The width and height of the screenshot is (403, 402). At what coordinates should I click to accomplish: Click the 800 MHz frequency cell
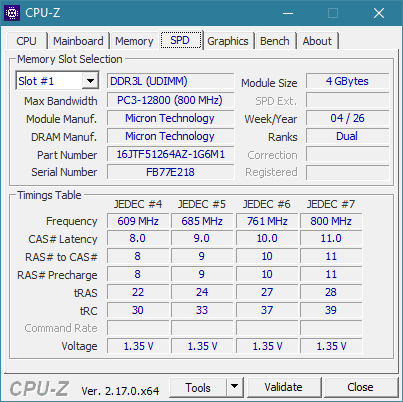pyautogui.click(x=331, y=221)
